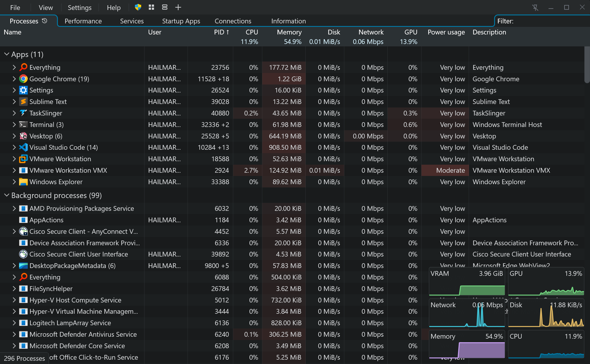Expand the Terminal (3) row
Viewport: 590px width, 364px height.
coord(14,125)
